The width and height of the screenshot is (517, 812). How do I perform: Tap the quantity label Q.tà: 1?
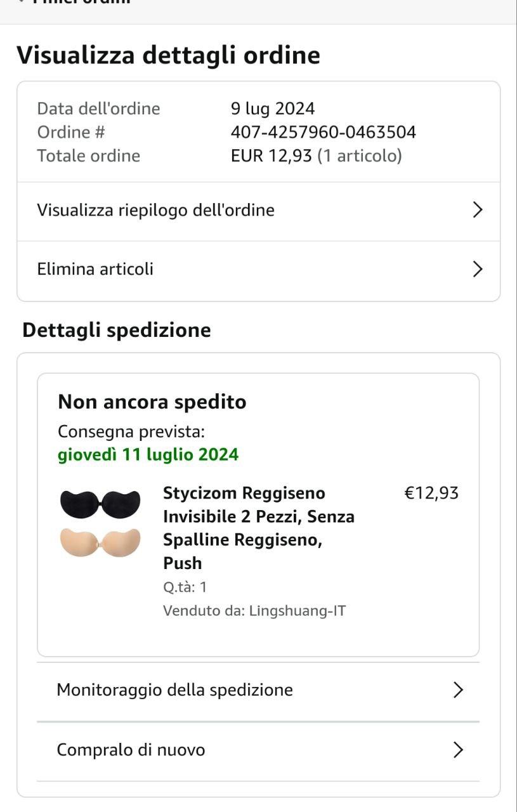point(185,587)
